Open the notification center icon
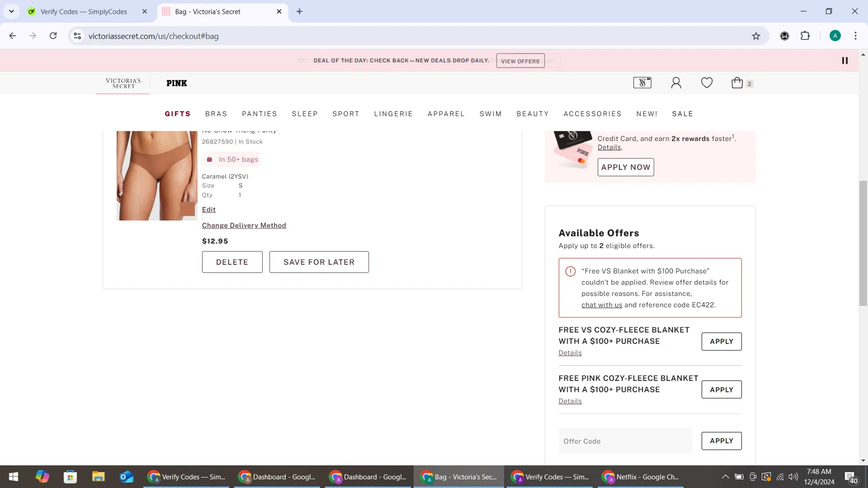The image size is (868, 488). click(x=851, y=478)
